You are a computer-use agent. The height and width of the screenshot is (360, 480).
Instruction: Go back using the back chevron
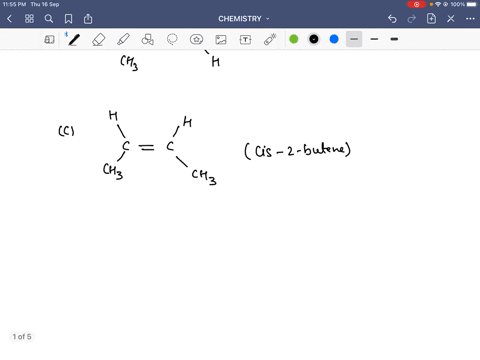10,19
